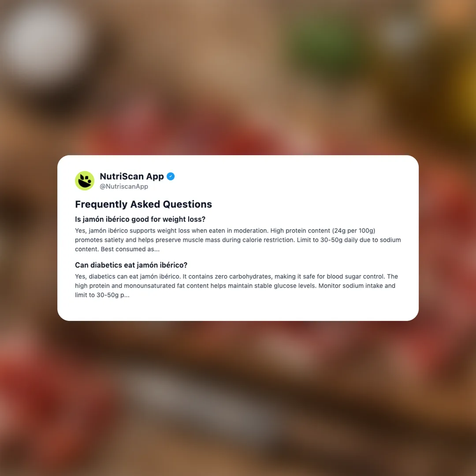This screenshot has height=476, width=476.
Task: Open the NutriScan App display name
Action: click(x=132, y=176)
